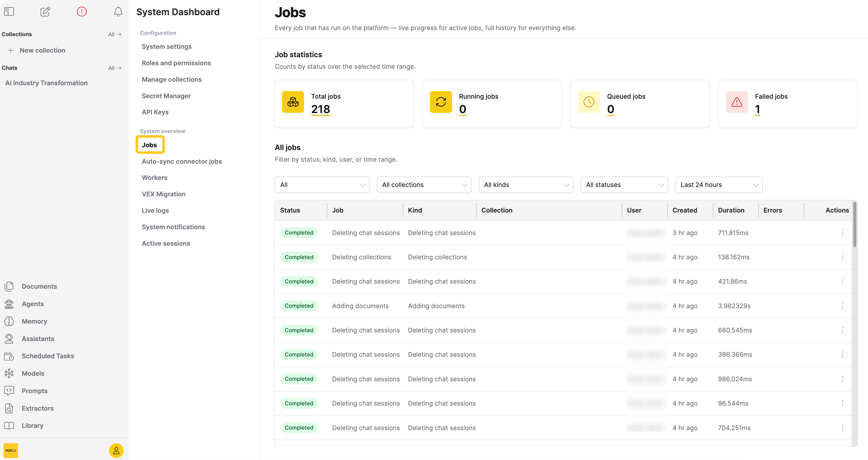Open actions menu for 711.815ms job
Screen dimensions: 868x460
842,233
